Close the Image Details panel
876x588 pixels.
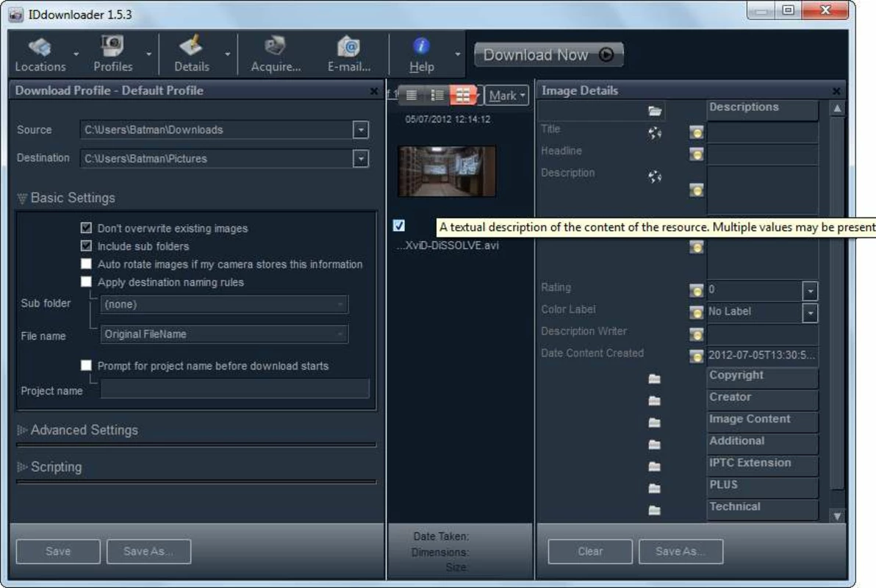tap(836, 91)
